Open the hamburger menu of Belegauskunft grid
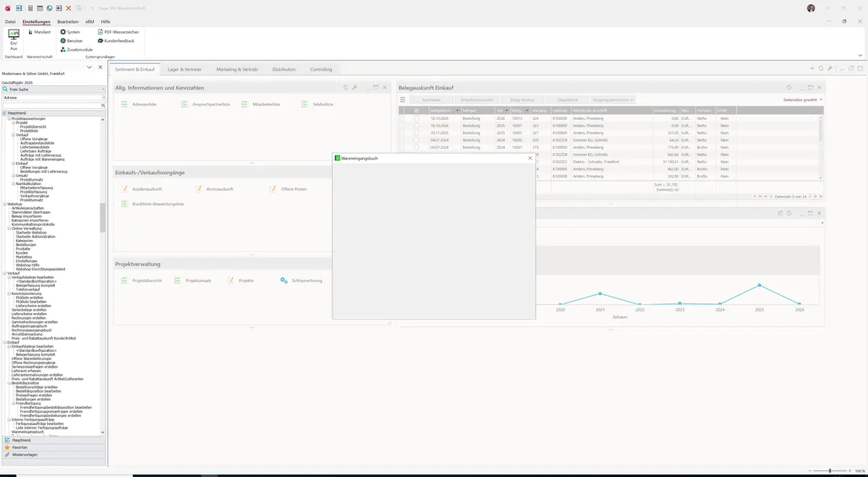 403,100
